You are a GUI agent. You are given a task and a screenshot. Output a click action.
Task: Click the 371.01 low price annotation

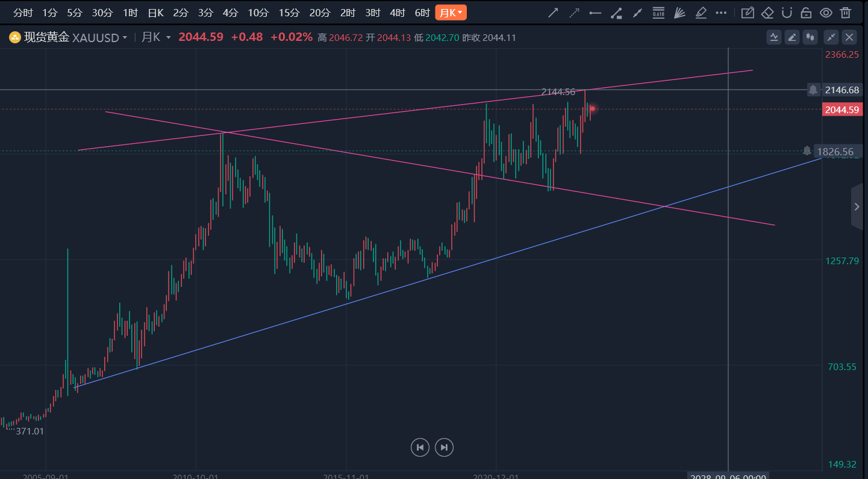[x=30, y=431]
